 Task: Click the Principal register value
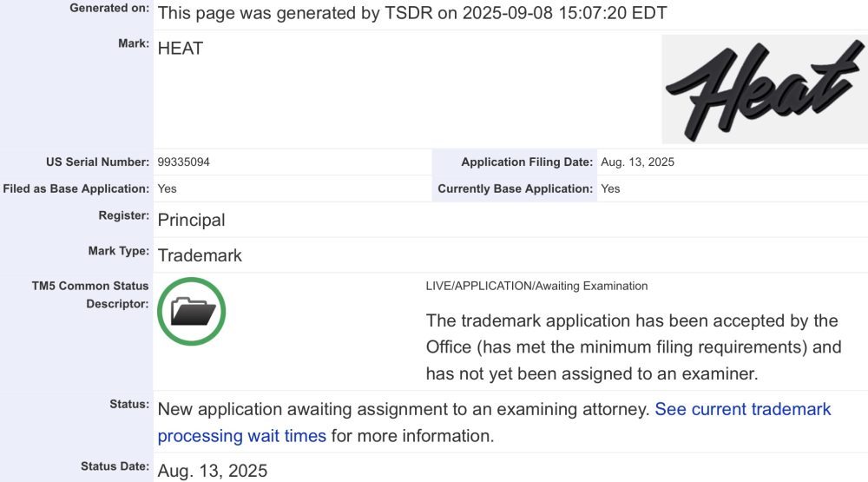point(192,220)
